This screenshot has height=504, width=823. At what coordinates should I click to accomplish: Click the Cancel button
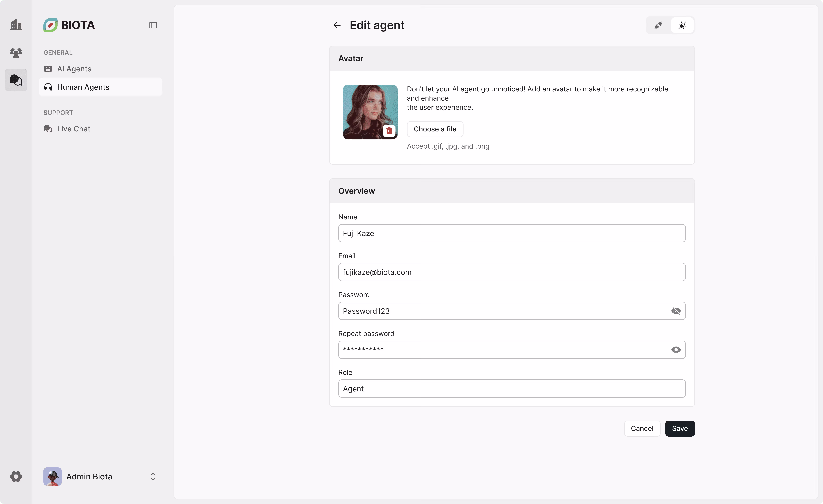642,429
